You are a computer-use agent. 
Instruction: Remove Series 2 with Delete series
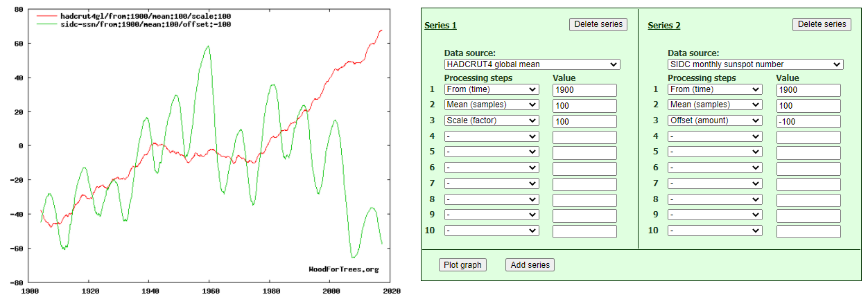click(821, 24)
